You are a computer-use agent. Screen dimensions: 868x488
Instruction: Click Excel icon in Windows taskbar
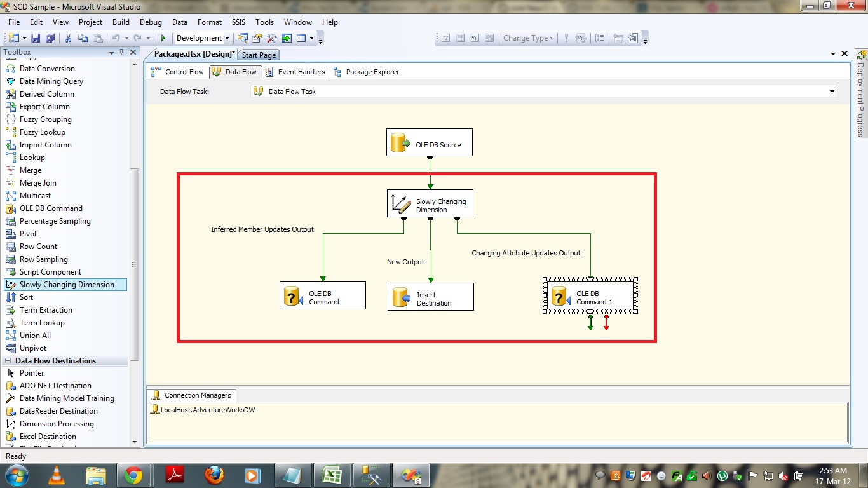pos(331,475)
